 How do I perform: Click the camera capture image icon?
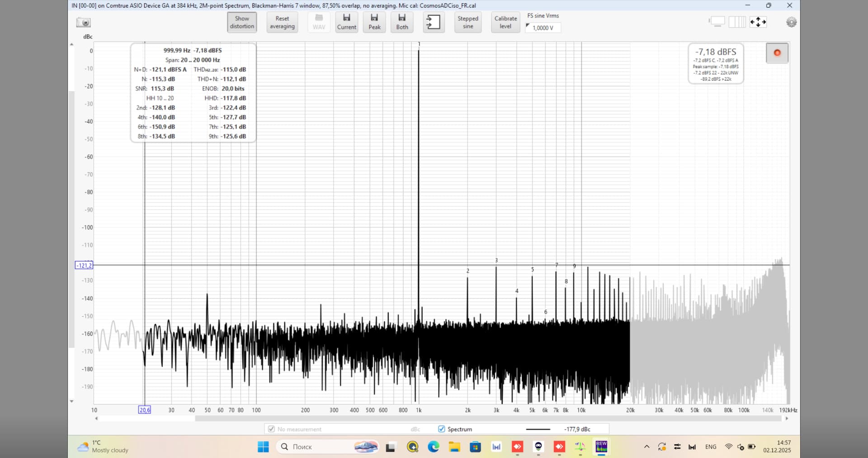(x=84, y=23)
